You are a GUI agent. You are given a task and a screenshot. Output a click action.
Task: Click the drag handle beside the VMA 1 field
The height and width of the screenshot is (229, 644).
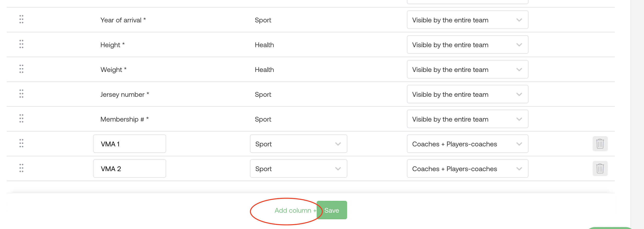[x=21, y=143]
